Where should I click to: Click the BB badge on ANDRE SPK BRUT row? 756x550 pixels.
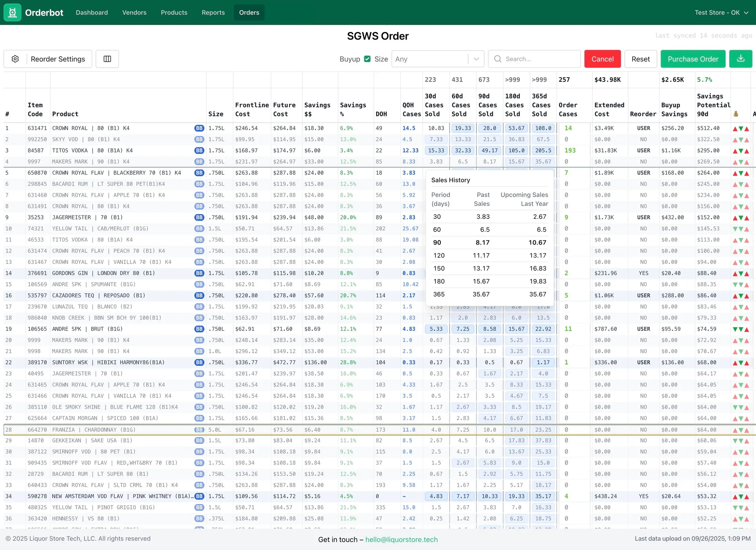coord(199,329)
